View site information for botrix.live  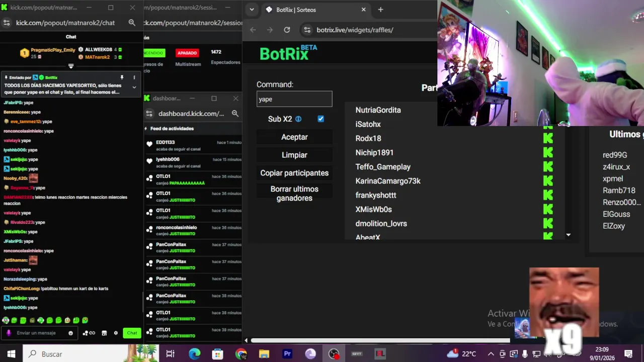[x=307, y=30]
